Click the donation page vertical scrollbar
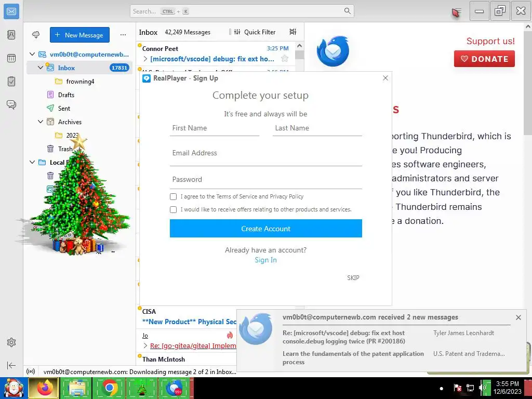 click(x=528, y=84)
